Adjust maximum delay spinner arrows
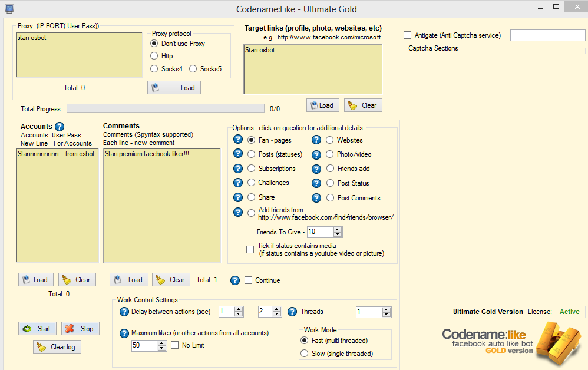The height and width of the screenshot is (370, 588). pos(277,312)
